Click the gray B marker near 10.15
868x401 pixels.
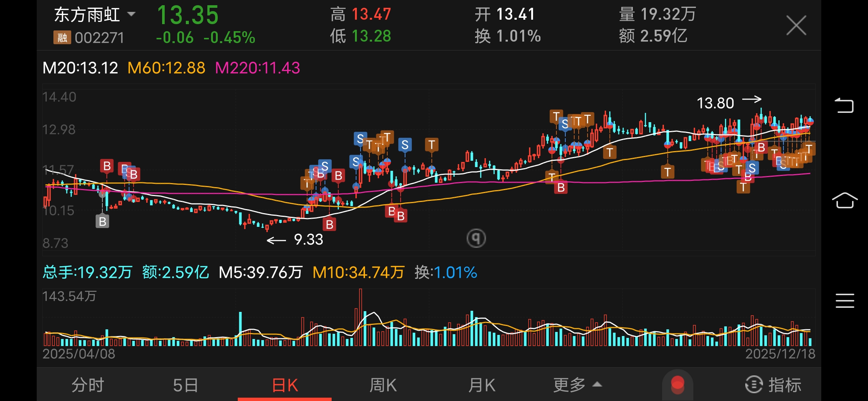point(102,222)
